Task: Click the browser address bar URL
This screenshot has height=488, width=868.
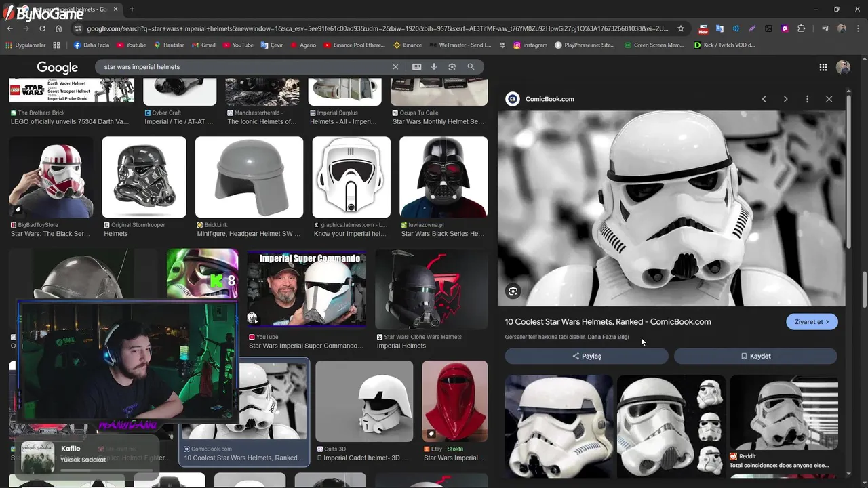Action: pos(377,28)
